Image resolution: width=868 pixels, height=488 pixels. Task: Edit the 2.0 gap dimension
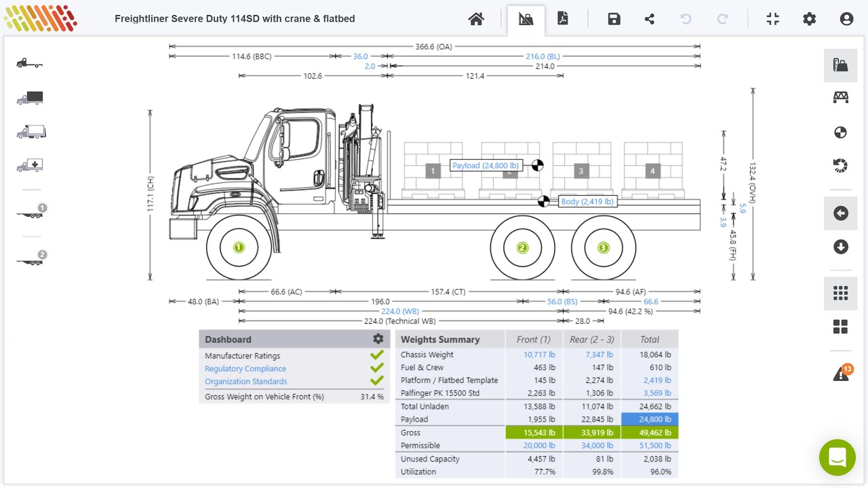point(370,66)
